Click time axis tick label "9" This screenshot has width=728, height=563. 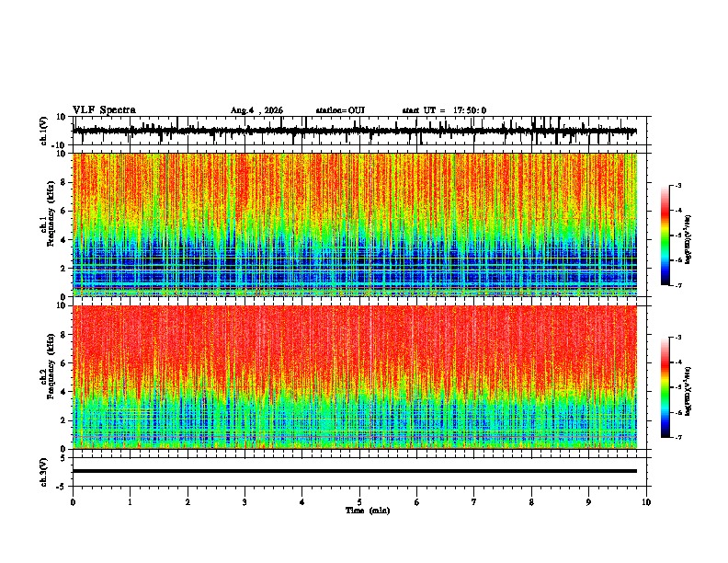(x=588, y=502)
